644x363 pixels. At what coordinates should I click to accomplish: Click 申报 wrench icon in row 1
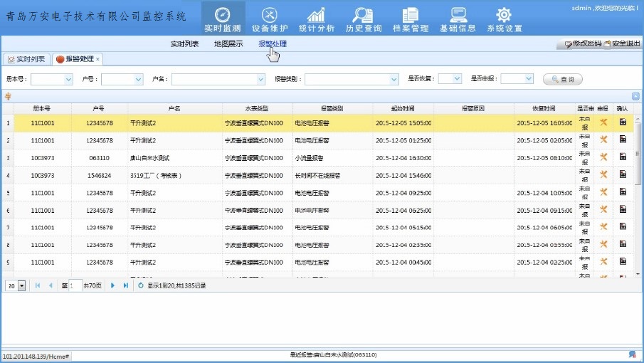click(x=603, y=122)
